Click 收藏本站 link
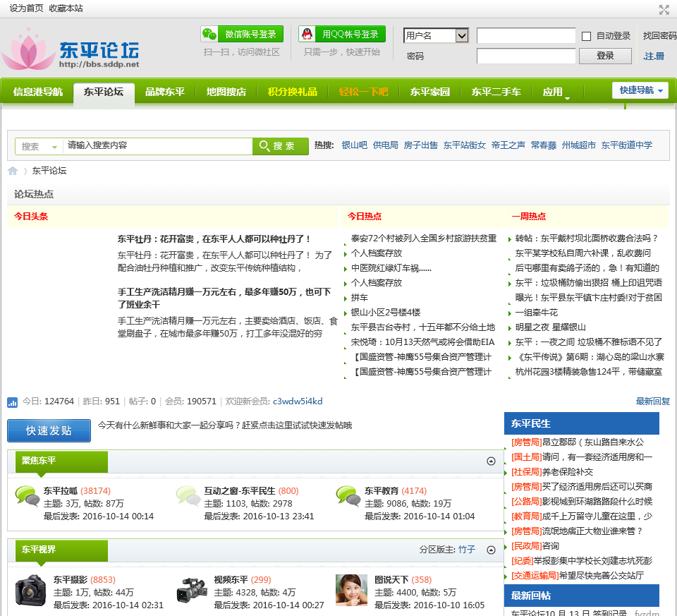 coord(66,8)
